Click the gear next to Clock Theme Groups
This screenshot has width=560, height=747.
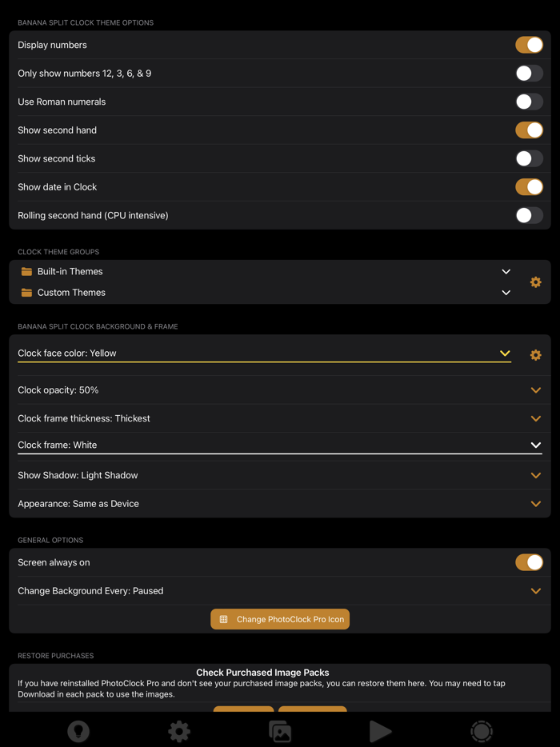(x=535, y=282)
